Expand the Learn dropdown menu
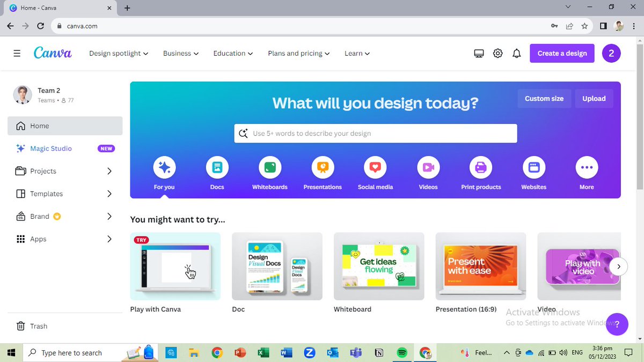Screen dimensions: 644x362 coord(357,53)
